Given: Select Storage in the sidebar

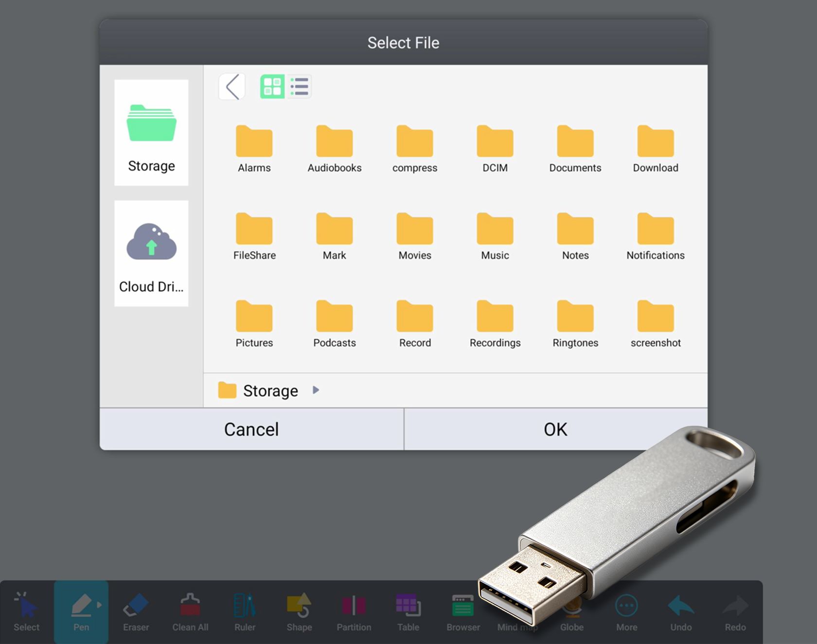Looking at the screenshot, I should 151,133.
